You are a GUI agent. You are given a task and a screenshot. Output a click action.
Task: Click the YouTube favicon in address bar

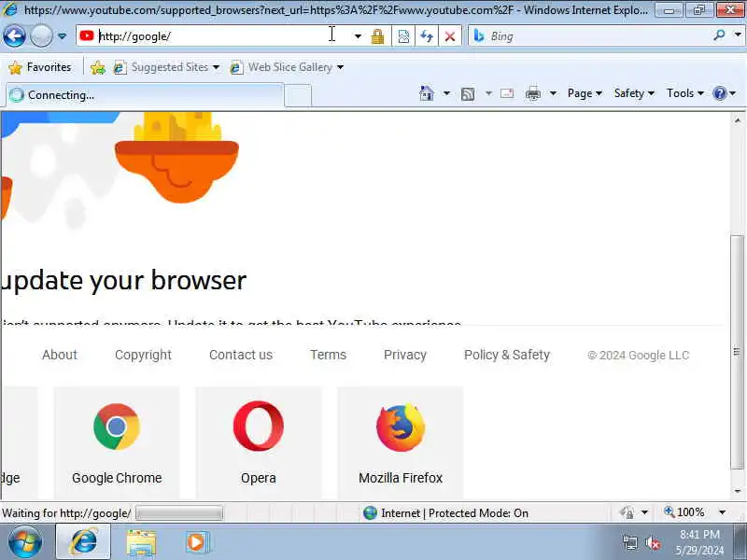[x=87, y=35]
